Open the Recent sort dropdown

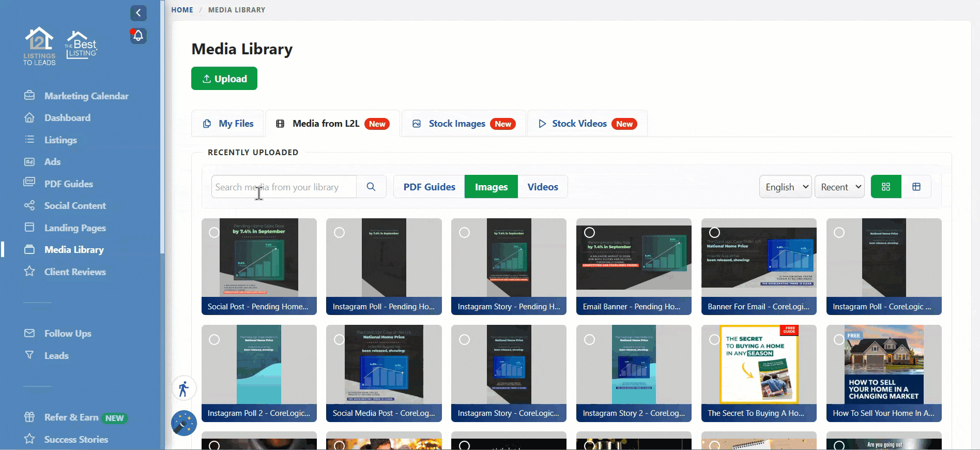pyautogui.click(x=839, y=187)
